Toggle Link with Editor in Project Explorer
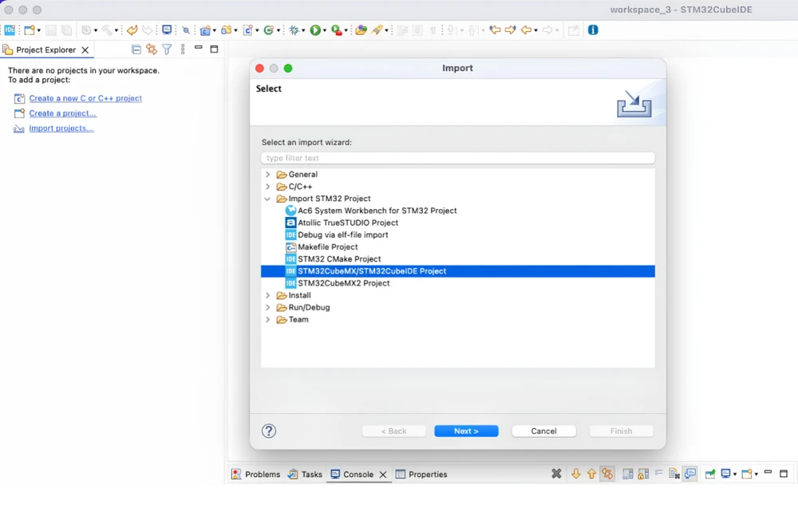 (x=152, y=49)
